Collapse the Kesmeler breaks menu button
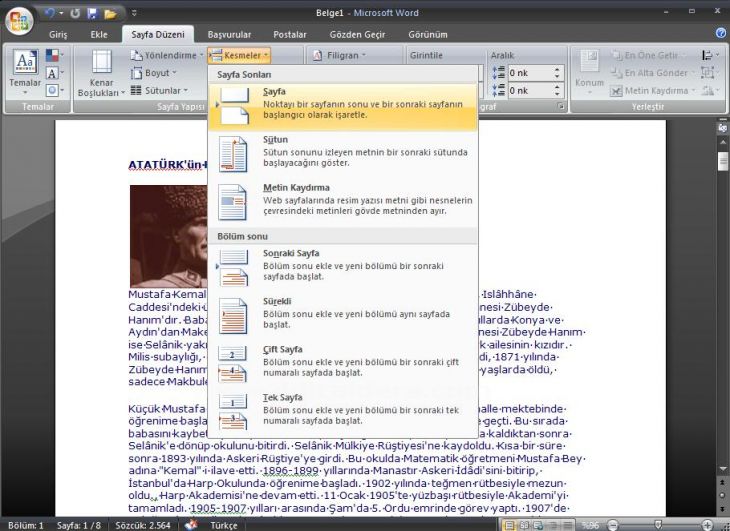Viewport: 730px width, 531px height. pos(239,55)
